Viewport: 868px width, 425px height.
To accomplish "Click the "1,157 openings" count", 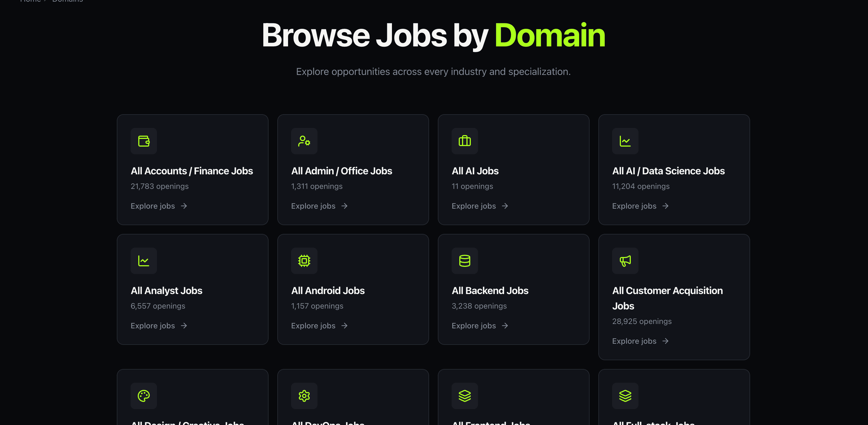I will 317,306.
